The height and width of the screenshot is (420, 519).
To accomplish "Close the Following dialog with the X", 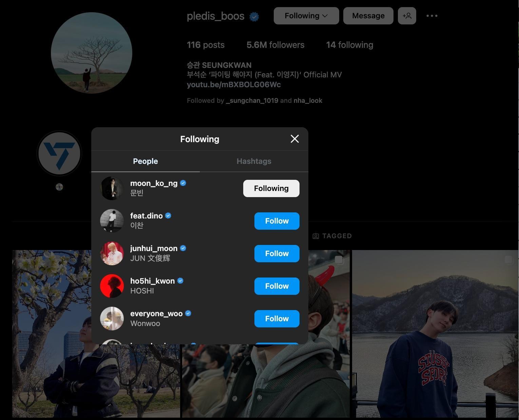I will tap(294, 139).
